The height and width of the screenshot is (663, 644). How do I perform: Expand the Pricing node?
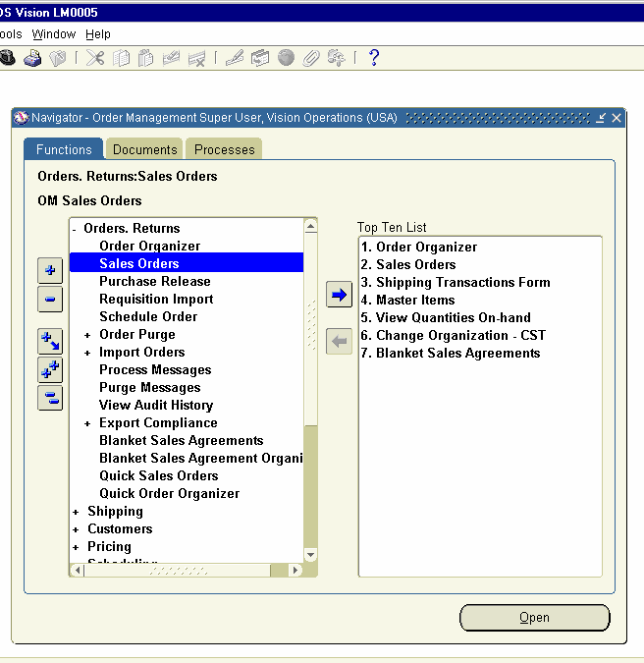(x=76, y=547)
